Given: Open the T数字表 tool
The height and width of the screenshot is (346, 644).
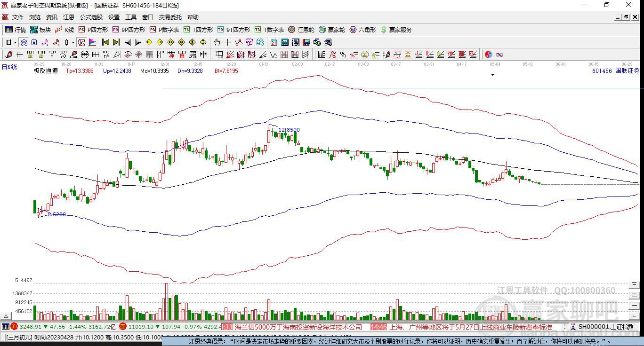Looking at the screenshot, I should point(269,30).
